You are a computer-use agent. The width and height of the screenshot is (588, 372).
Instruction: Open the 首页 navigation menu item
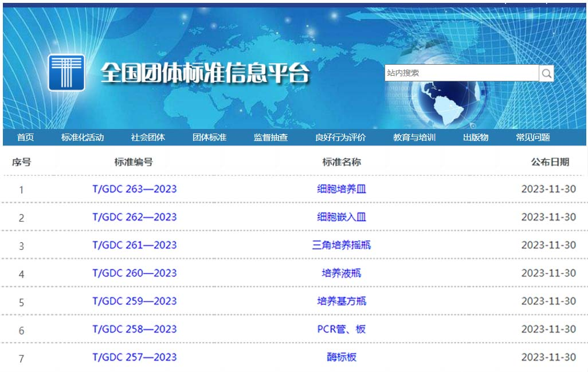pyautogui.click(x=25, y=137)
